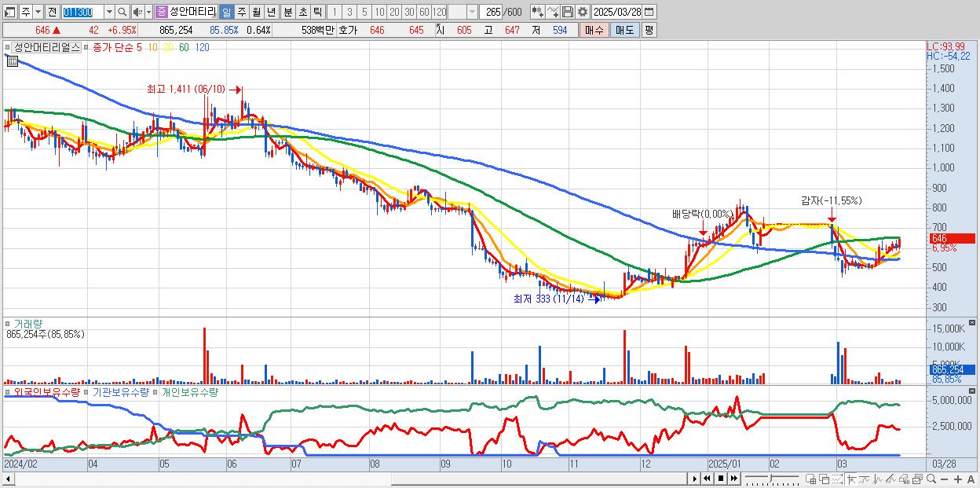Open the 주 dropdown at top-left
The image size is (980, 488).
click(x=38, y=12)
